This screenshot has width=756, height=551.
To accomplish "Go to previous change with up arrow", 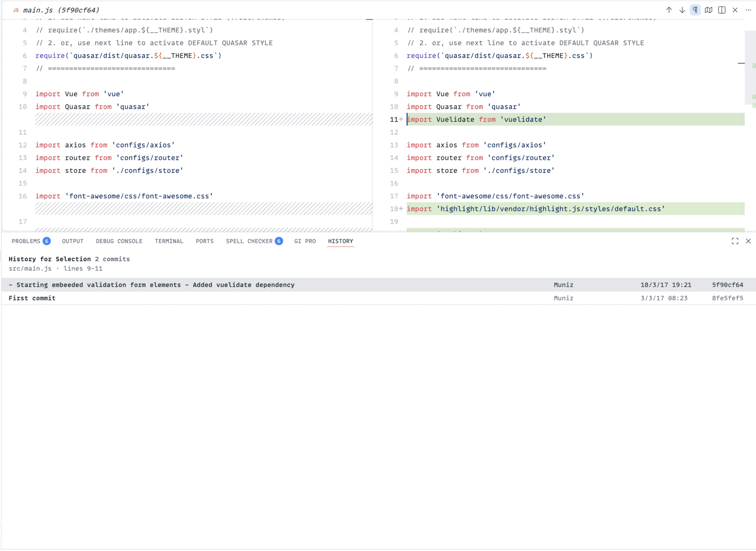I will [669, 10].
